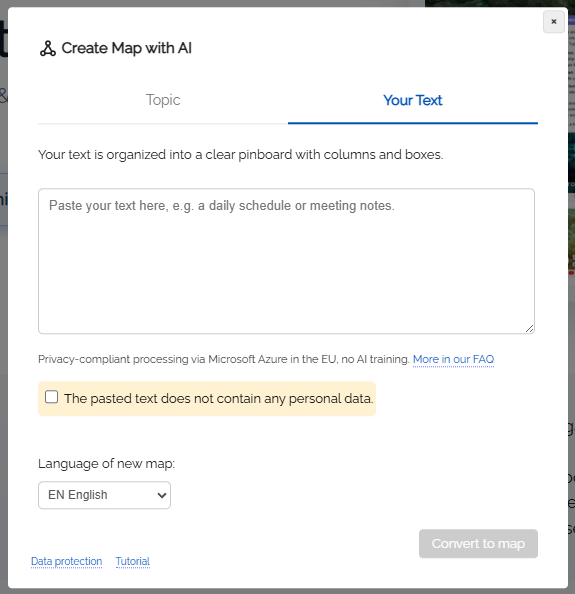Click the Language of new map label

click(106, 464)
